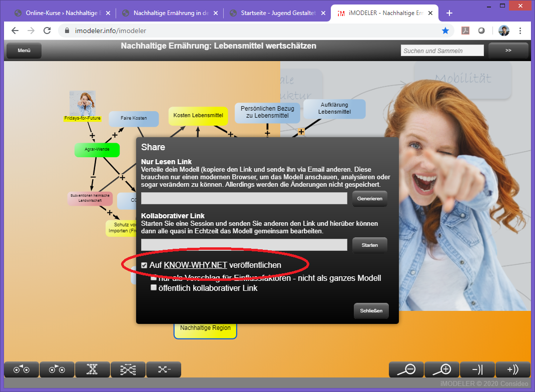Select the Schutz vor Importen node
The image size is (535, 392).
(121, 228)
